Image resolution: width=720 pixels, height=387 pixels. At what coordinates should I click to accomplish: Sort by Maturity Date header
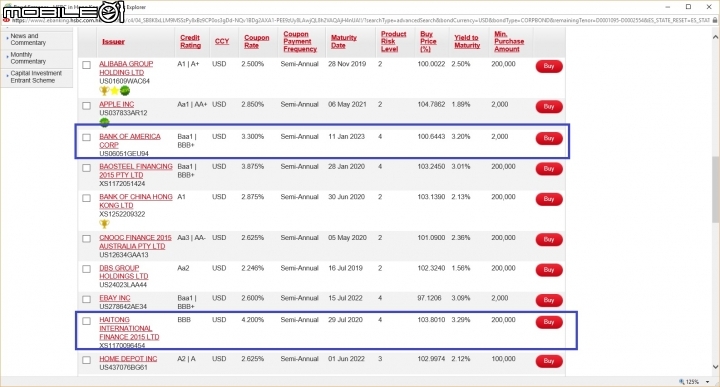(x=343, y=41)
